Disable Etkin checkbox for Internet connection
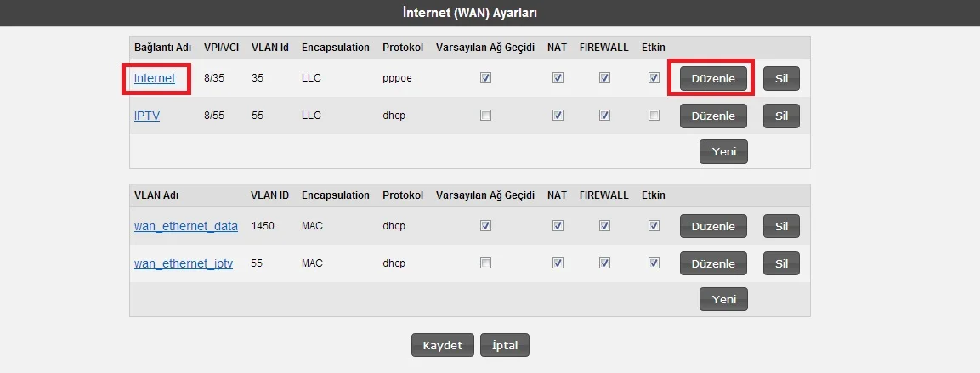The image size is (980, 373). click(x=654, y=78)
